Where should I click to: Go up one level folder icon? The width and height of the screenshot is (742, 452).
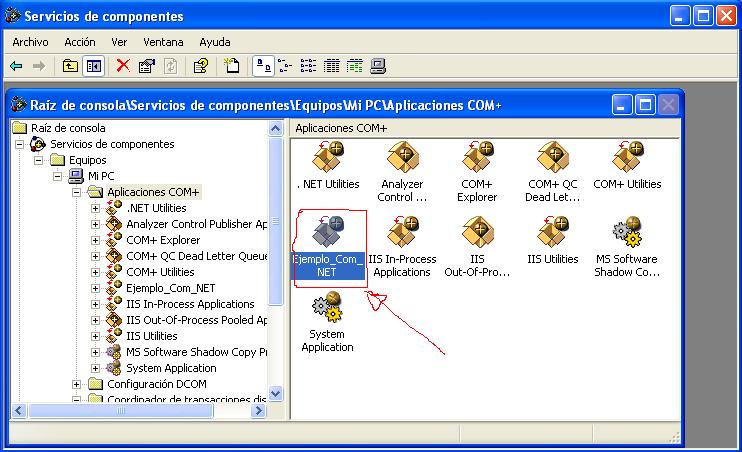pos(70,66)
